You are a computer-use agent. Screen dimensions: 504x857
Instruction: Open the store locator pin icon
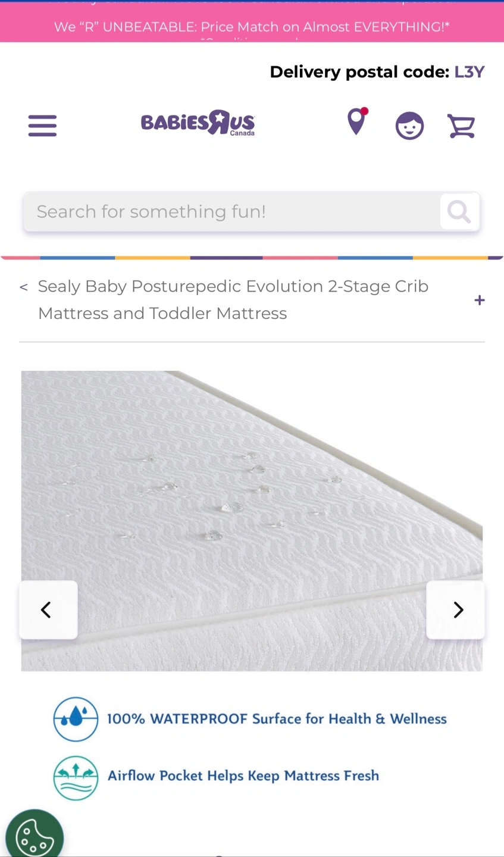pyautogui.click(x=357, y=121)
